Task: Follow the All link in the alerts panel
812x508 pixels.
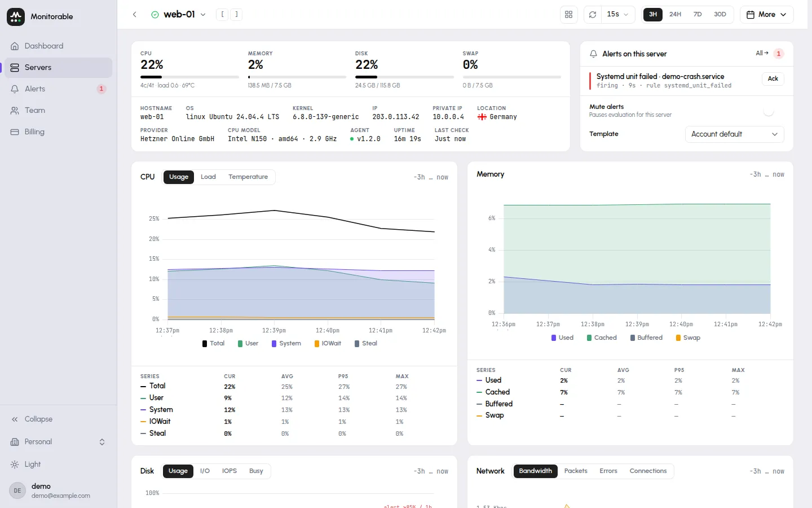Action: click(x=762, y=53)
